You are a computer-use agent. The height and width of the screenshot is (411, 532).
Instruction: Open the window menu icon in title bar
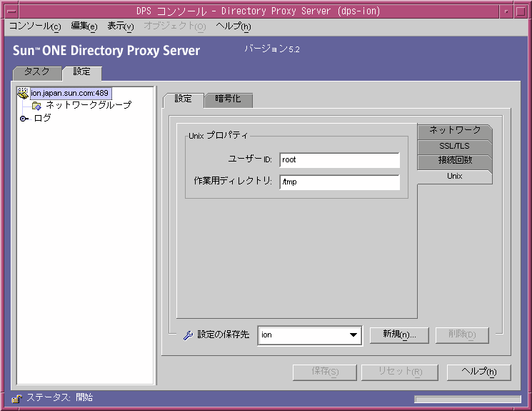12,11
